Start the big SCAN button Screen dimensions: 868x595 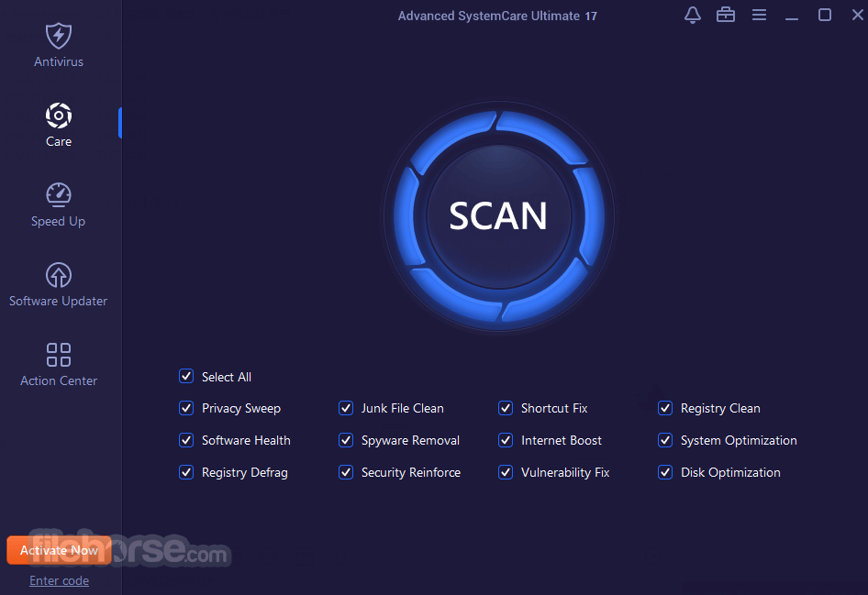[498, 215]
